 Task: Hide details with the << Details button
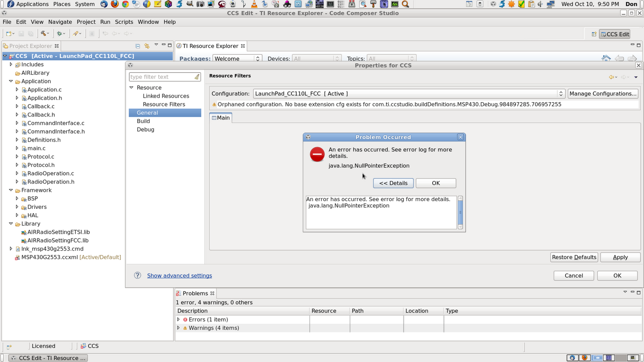click(393, 183)
